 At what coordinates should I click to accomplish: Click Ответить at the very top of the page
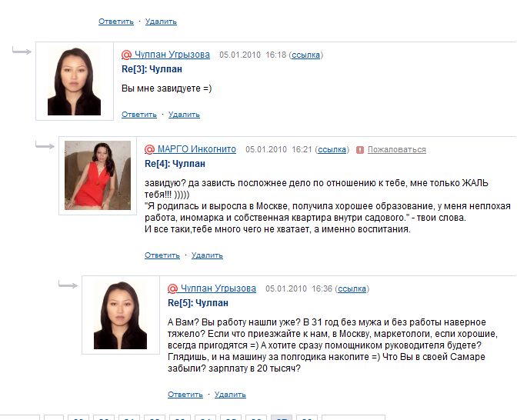[116, 22]
